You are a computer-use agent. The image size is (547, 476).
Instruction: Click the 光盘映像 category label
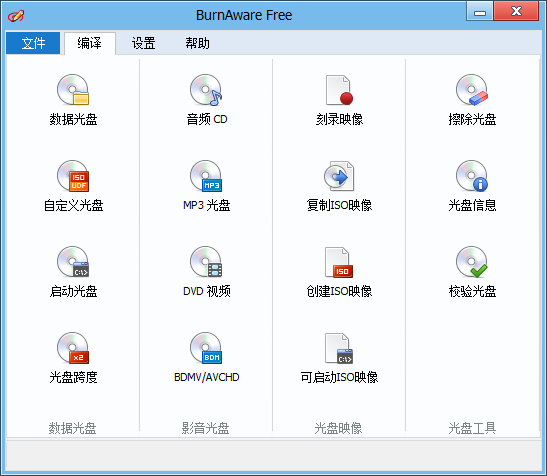338,428
